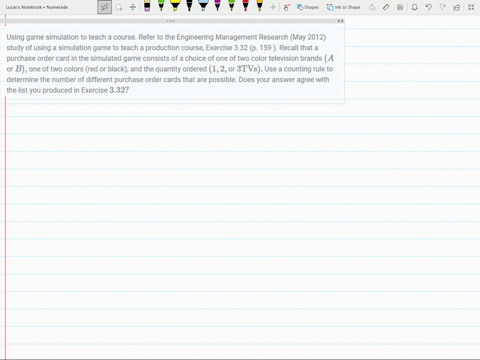This screenshot has height=360, width=480.
Task: Click the text 'Using game simulation to teach a course'
Action: pos(71,37)
